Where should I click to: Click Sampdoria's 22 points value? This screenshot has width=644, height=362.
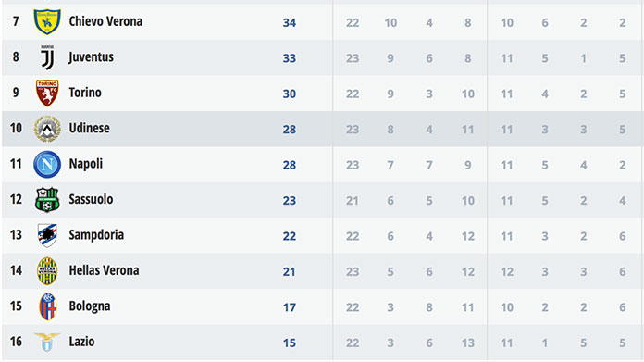pos(289,236)
